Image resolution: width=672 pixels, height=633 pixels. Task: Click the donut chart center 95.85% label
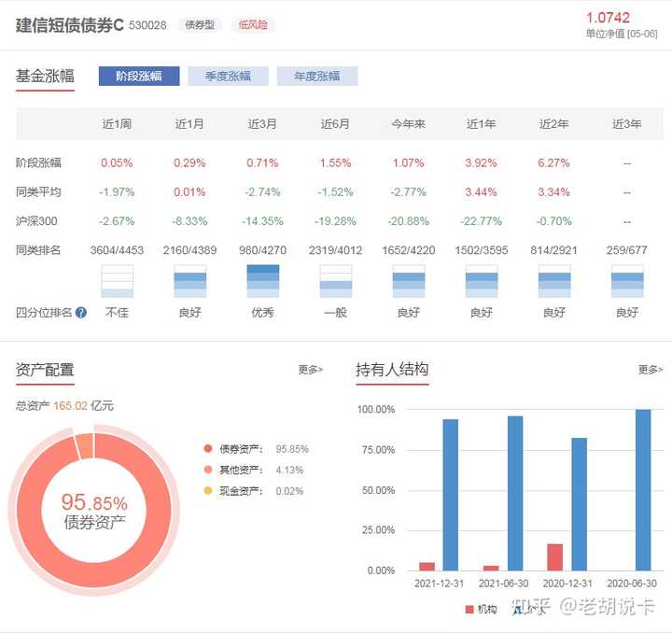[94, 502]
